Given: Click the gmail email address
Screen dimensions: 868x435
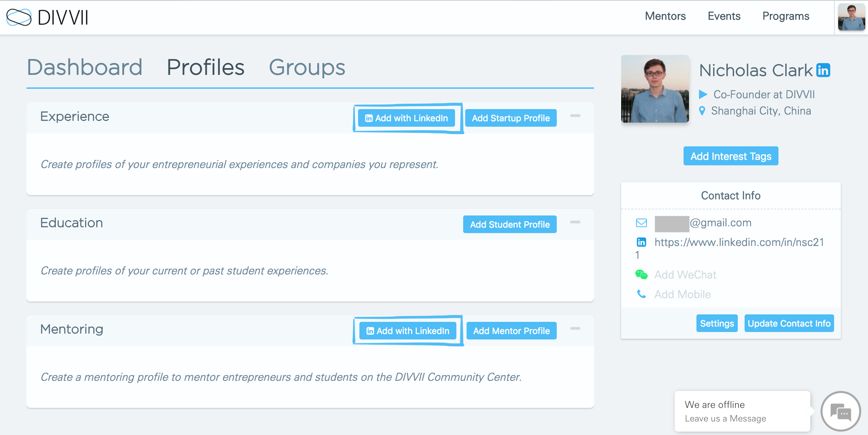Looking at the screenshot, I should coord(703,223).
